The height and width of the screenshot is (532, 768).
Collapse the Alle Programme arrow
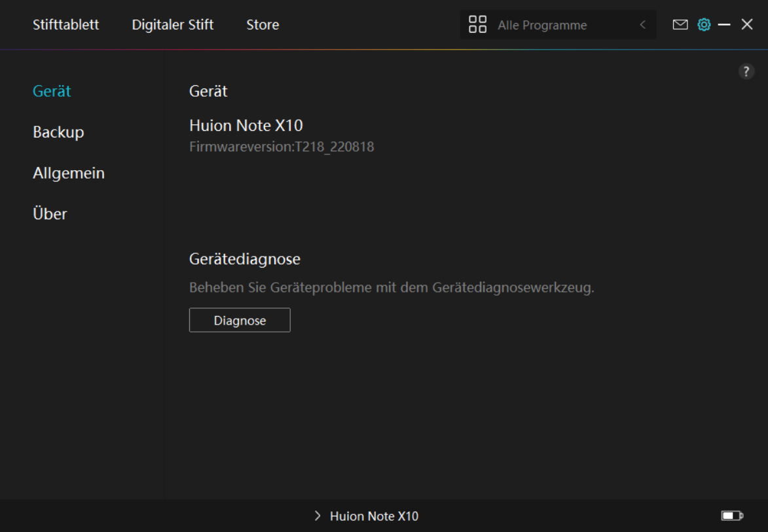642,24
